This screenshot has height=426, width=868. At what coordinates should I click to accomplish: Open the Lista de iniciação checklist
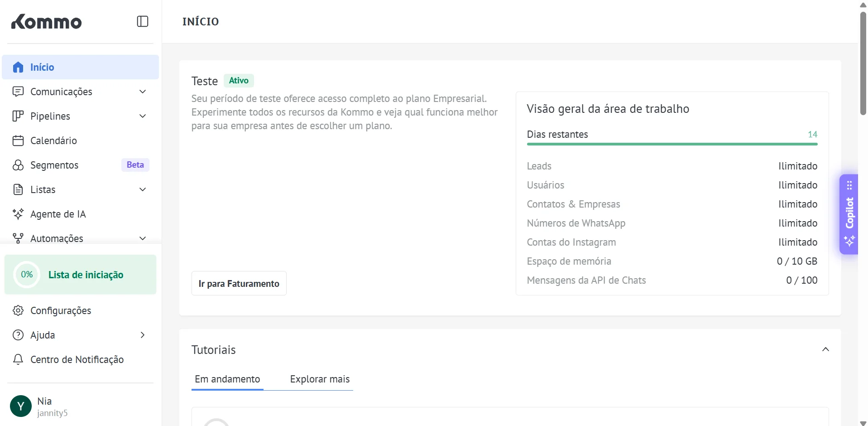(80, 275)
